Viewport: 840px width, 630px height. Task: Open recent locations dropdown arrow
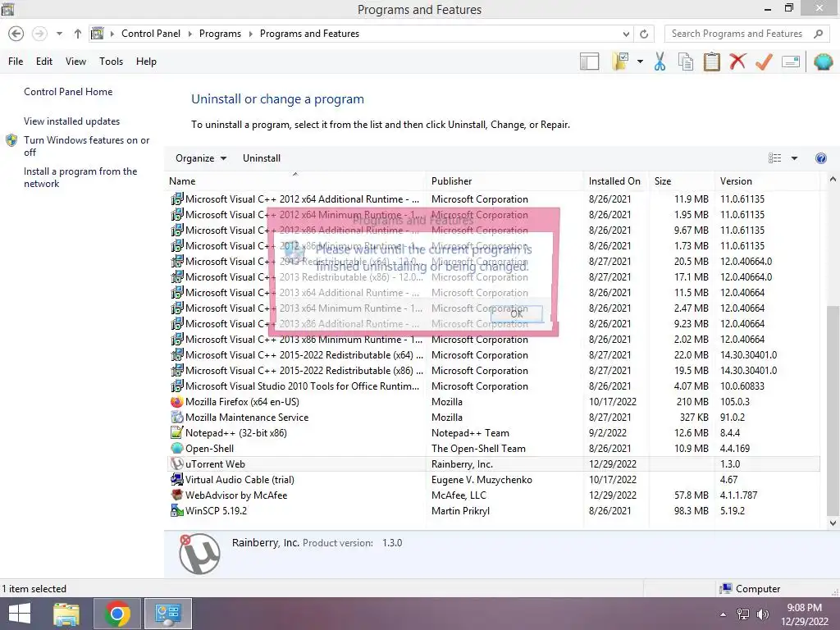click(x=59, y=34)
